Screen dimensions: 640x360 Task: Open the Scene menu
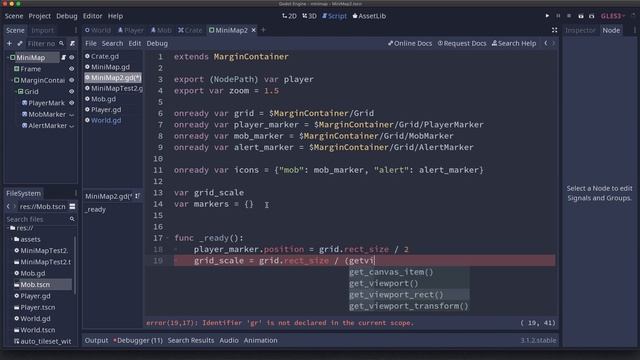14,16
